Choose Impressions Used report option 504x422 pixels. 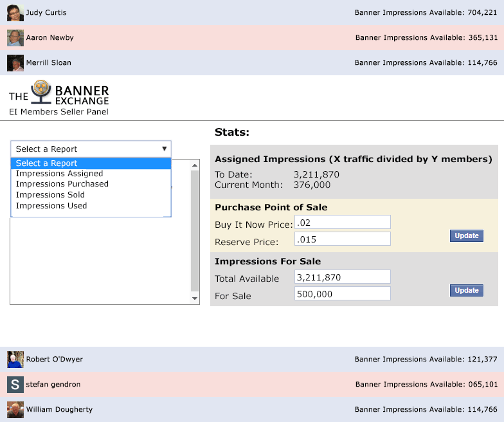click(x=51, y=206)
